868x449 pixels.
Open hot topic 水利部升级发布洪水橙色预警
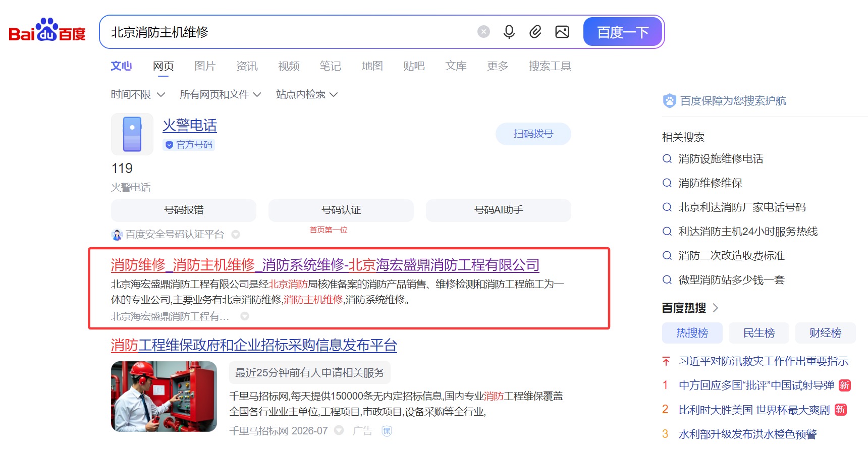747,434
